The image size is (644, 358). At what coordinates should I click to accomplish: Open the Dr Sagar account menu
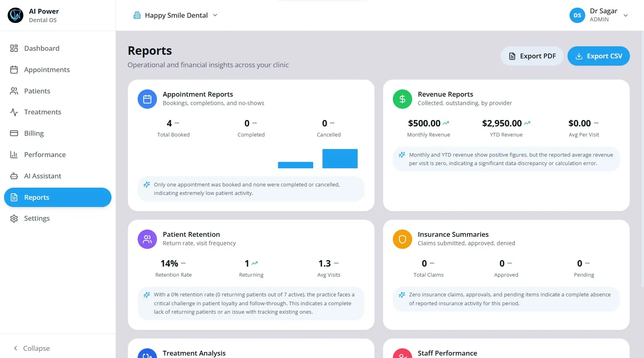(x=599, y=15)
